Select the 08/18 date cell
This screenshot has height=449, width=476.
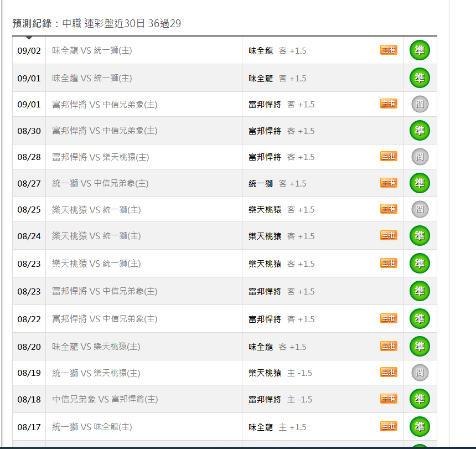click(x=29, y=399)
